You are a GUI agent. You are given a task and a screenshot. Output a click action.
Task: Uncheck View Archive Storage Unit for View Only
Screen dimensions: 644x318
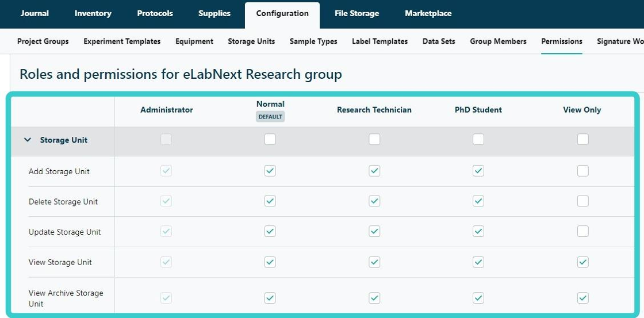(x=582, y=298)
